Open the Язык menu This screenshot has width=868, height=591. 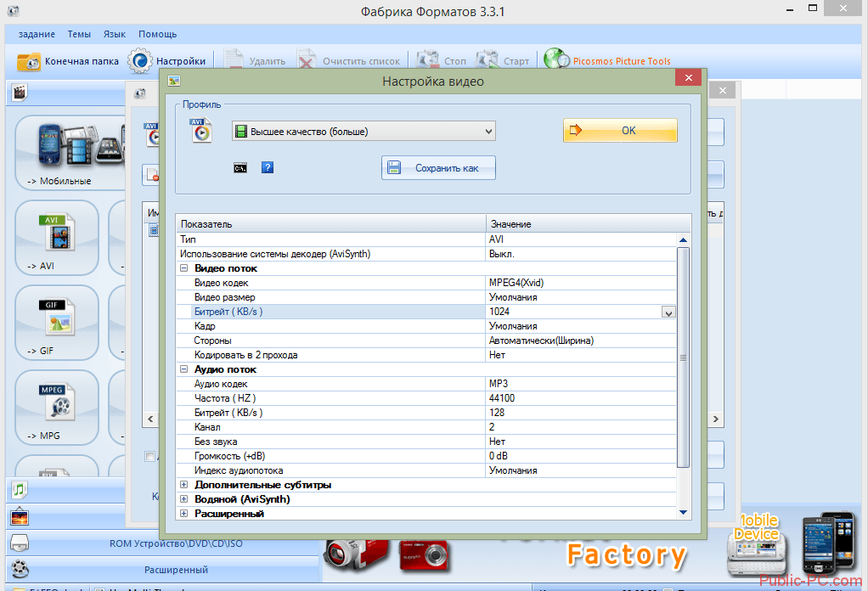coord(115,34)
